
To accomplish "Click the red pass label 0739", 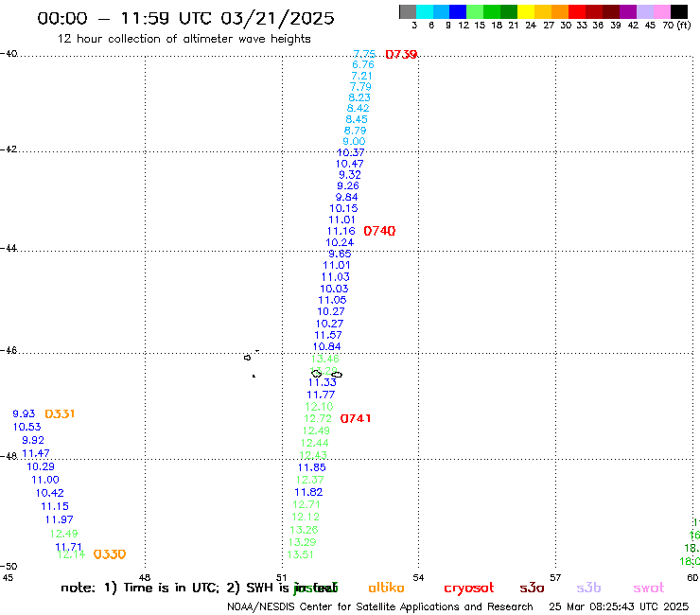I will pos(401,55).
